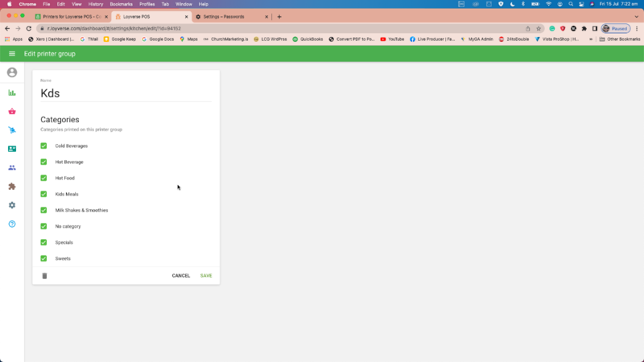644x362 pixels.
Task: Open Wi-Fi status menu
Action: [x=549, y=4]
